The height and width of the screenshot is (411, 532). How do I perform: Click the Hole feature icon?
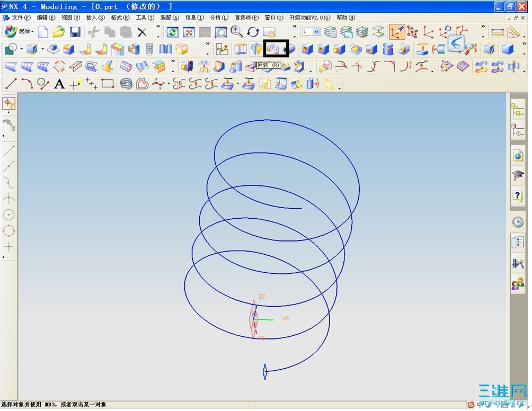click(307, 49)
